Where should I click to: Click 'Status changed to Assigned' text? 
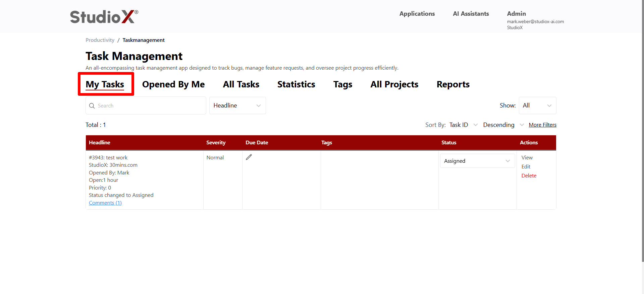(x=121, y=195)
